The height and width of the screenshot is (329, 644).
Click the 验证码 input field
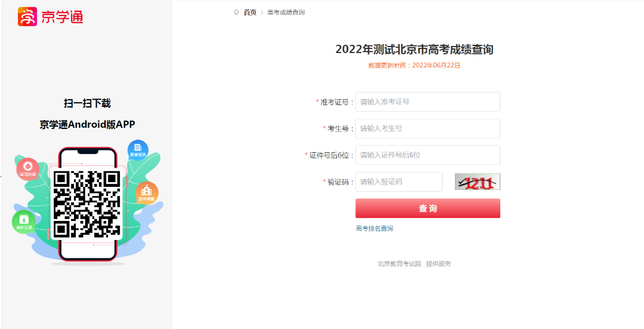coord(398,182)
